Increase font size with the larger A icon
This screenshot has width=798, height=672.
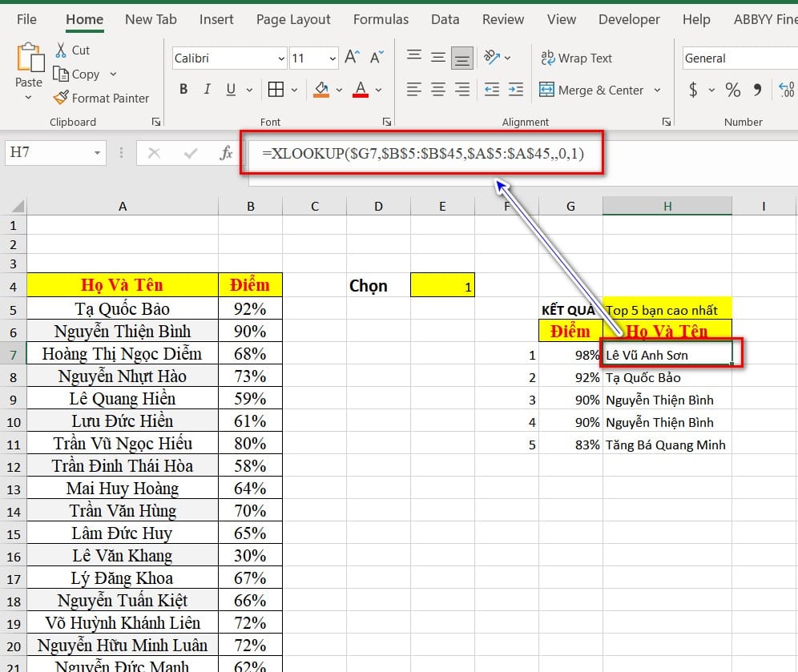(353, 57)
